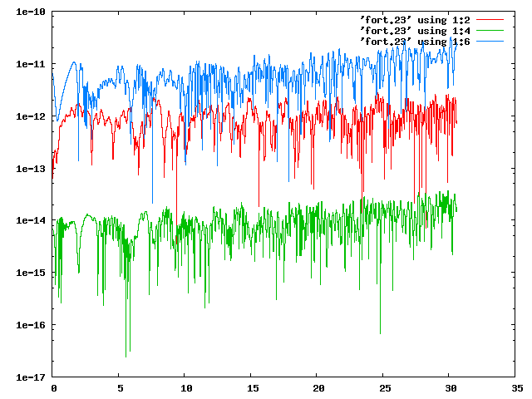The height and width of the screenshot is (399, 532).
Task: Click x-axis label 0
Action: 54,388
